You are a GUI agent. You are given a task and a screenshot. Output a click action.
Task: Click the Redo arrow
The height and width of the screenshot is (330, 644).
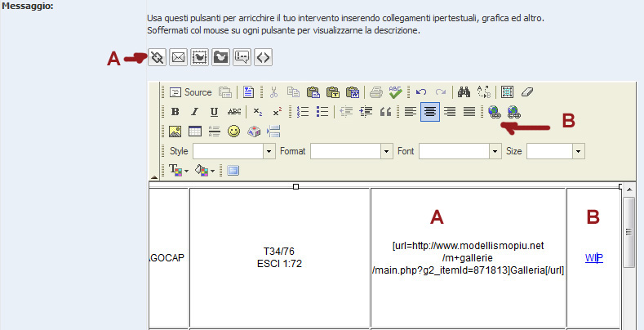(441, 92)
